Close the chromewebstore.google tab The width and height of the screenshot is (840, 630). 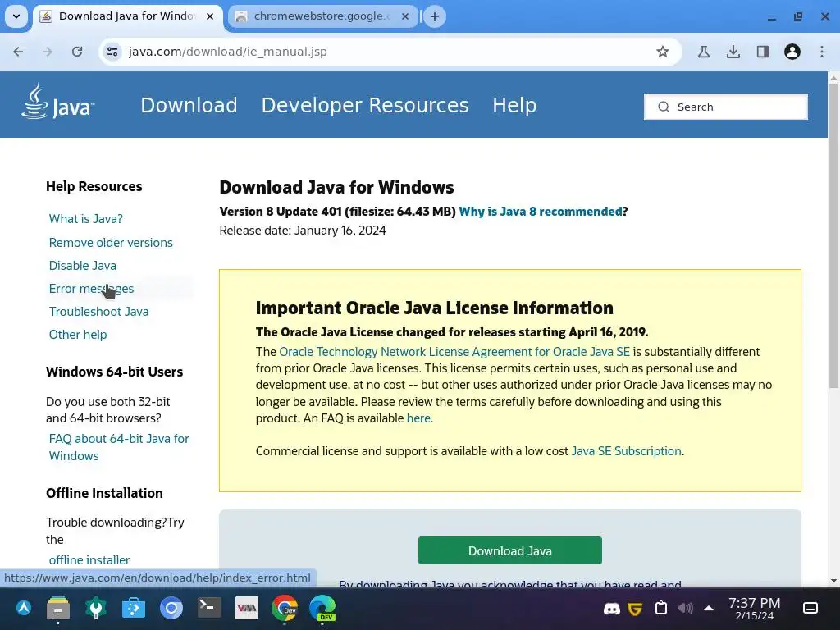pos(405,16)
